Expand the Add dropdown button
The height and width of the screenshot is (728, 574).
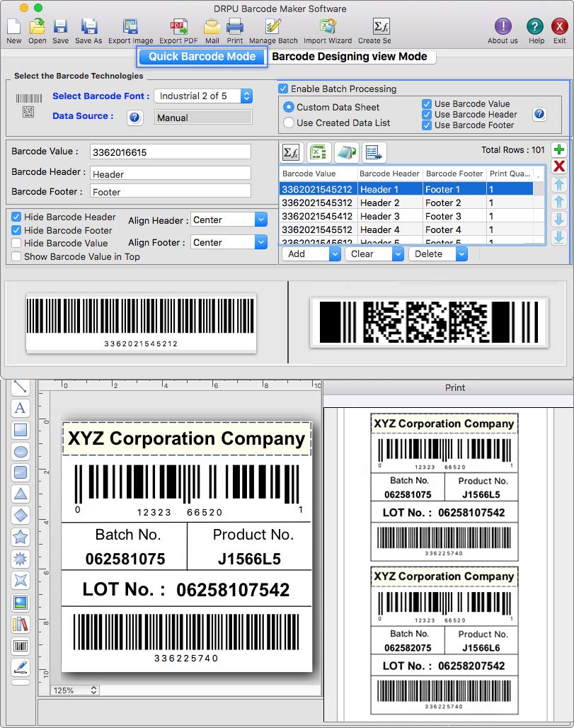(335, 254)
